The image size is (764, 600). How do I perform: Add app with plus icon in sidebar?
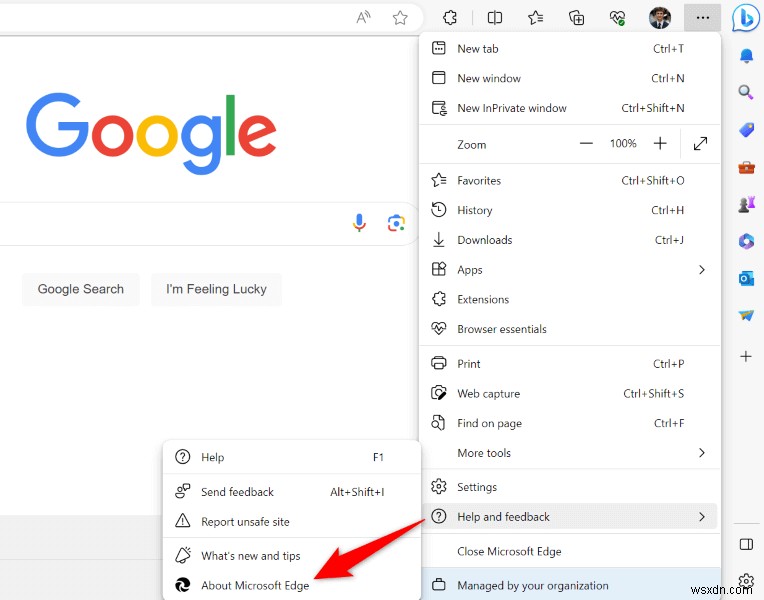pos(745,356)
